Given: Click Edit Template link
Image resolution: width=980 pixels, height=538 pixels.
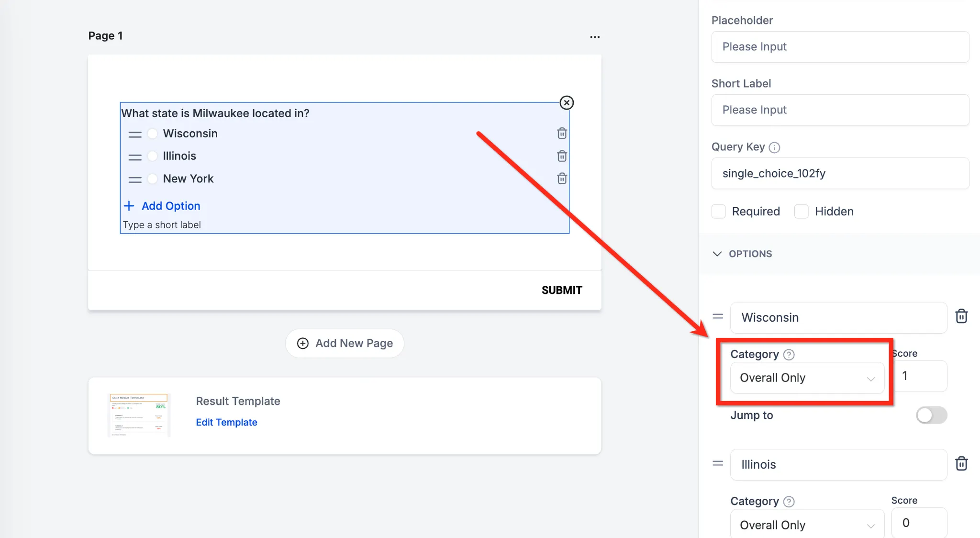Looking at the screenshot, I should pos(226,422).
